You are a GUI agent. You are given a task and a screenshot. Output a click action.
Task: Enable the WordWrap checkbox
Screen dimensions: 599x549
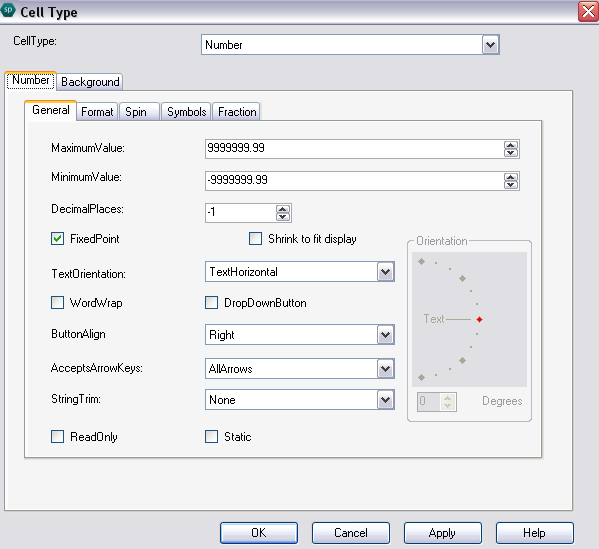click(57, 303)
